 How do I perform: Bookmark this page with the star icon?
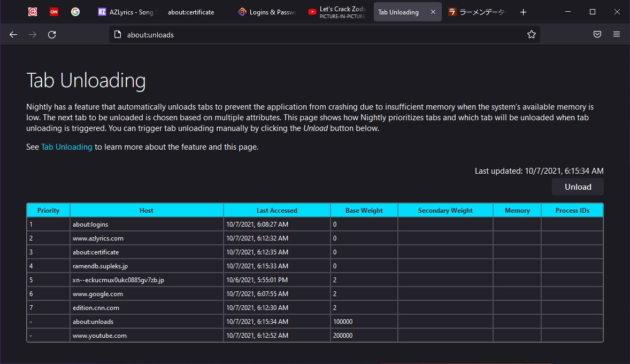(x=531, y=35)
